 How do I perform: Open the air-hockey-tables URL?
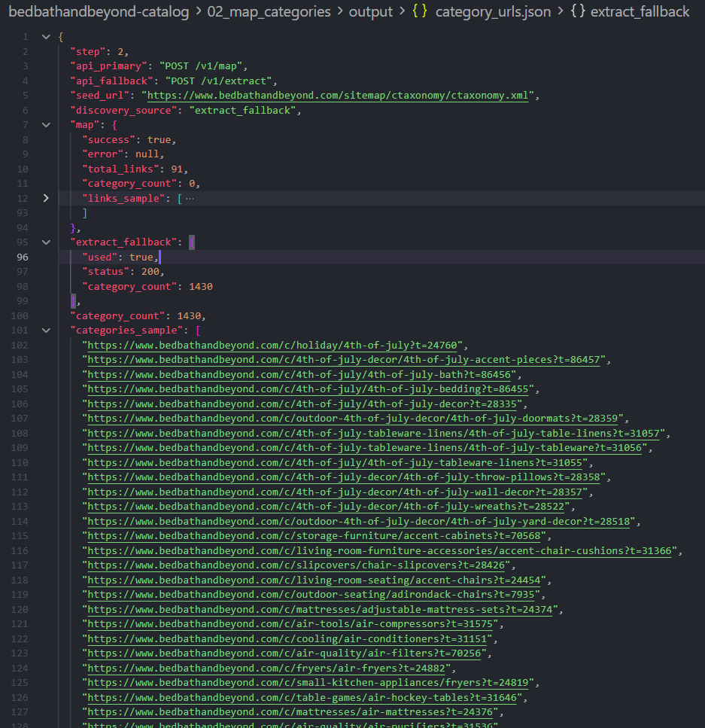click(302, 697)
